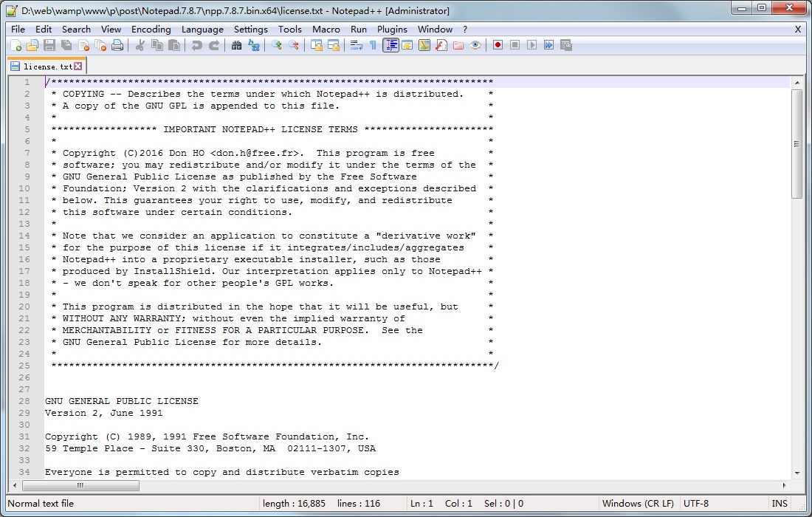Open the Edit menu
The width and height of the screenshot is (812, 517).
pos(44,30)
